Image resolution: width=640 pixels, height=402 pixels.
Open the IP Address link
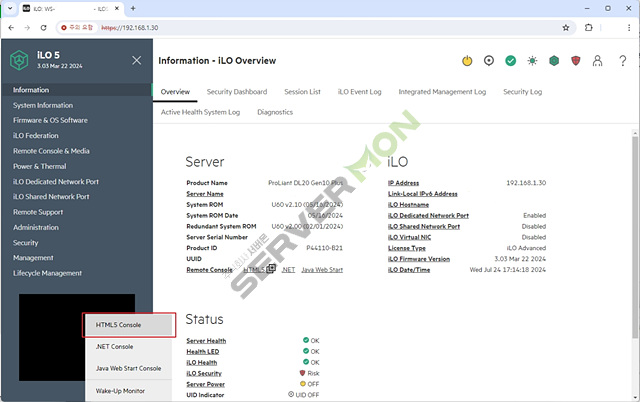403,183
